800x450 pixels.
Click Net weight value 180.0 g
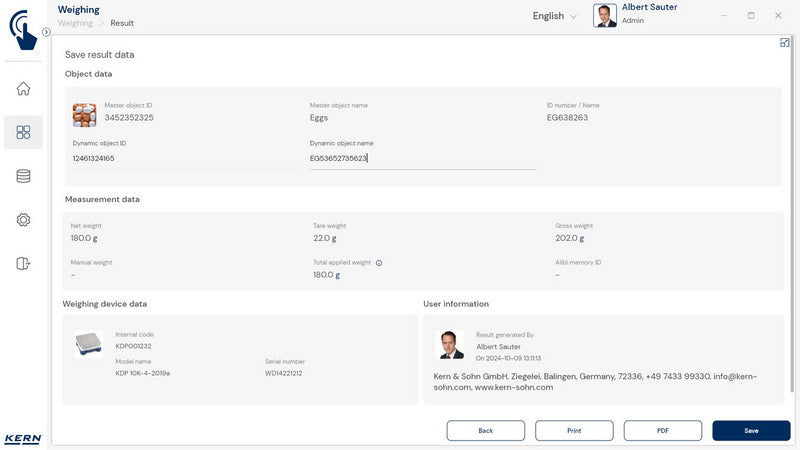pos(84,238)
